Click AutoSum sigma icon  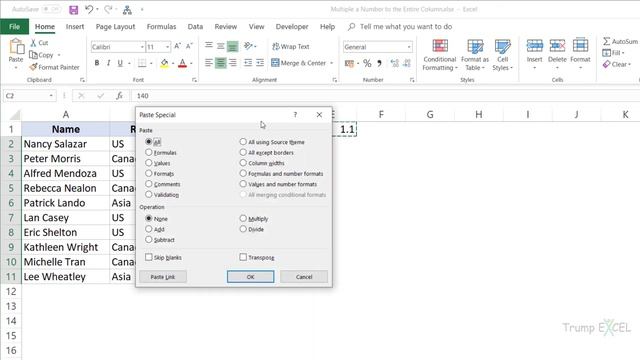607,41
